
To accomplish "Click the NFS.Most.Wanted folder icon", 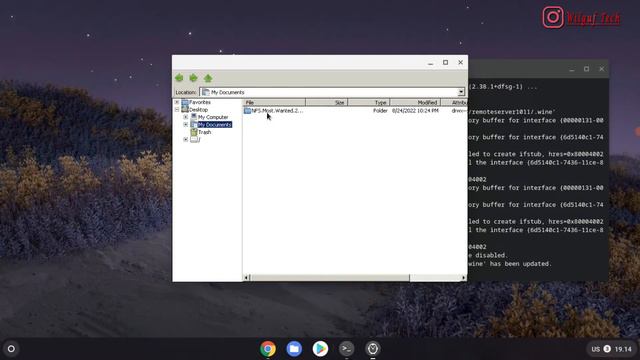I will pyautogui.click(x=247, y=111).
